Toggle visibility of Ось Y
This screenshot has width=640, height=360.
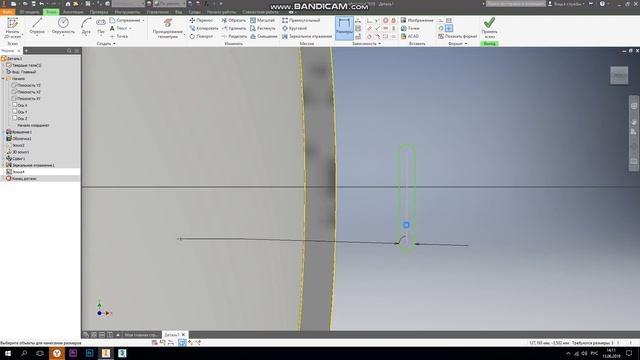(x=20, y=111)
